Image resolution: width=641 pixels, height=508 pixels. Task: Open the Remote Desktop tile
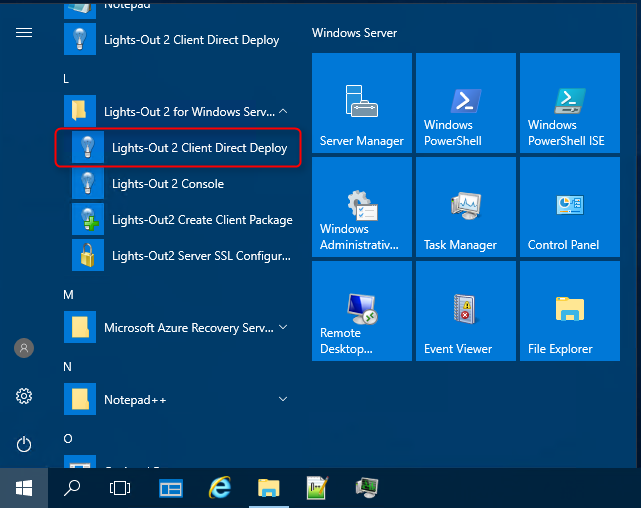pos(362,311)
